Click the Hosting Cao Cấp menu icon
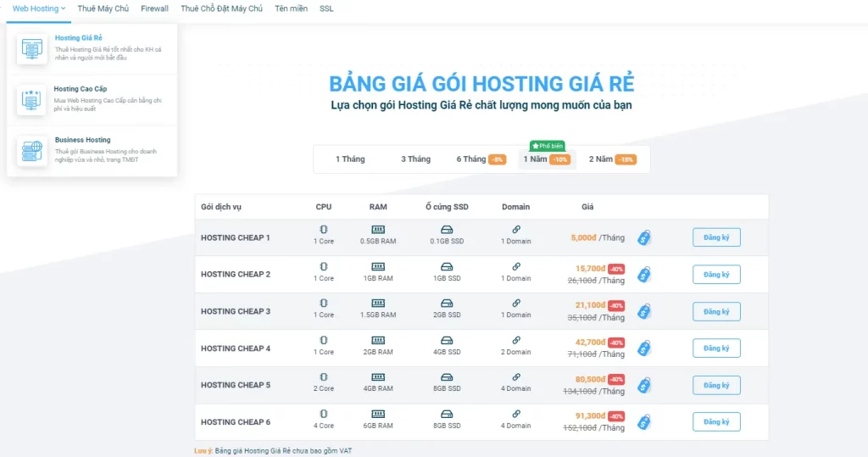 31,100
